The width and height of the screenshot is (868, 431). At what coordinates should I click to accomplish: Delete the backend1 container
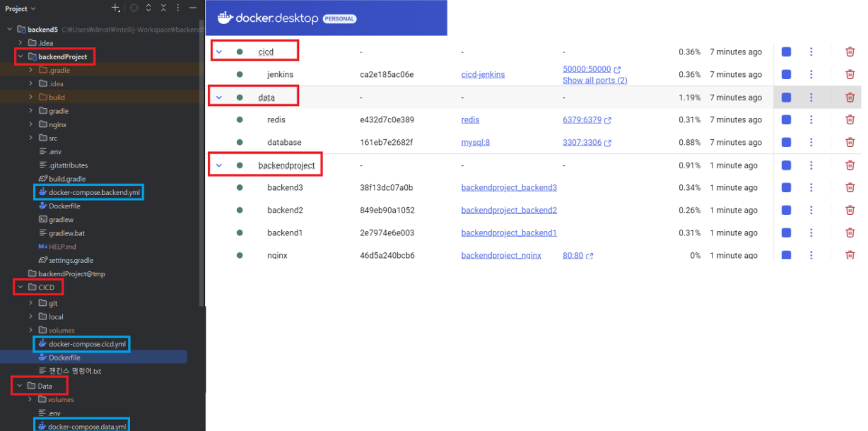pyautogui.click(x=850, y=232)
